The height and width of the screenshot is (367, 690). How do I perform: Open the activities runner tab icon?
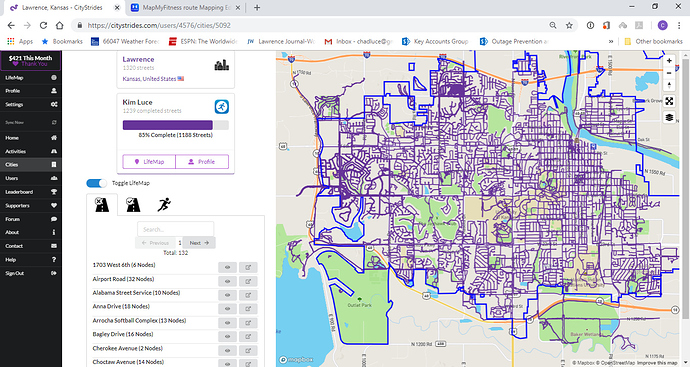pyautogui.click(x=164, y=205)
